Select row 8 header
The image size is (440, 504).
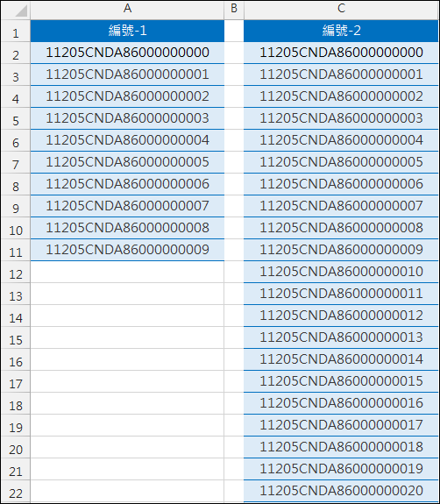(16, 184)
